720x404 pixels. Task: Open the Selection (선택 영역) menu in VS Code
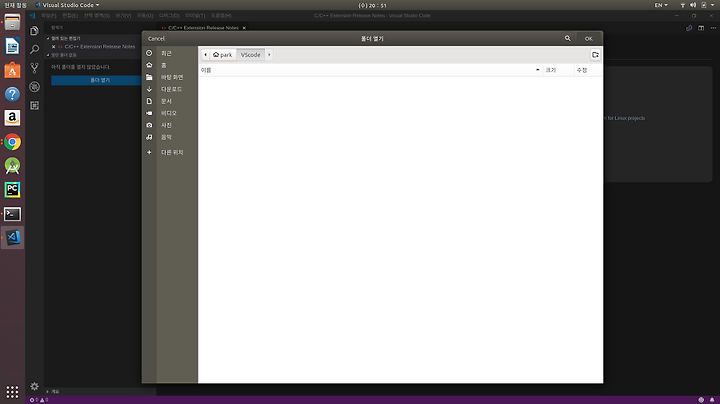coord(96,16)
